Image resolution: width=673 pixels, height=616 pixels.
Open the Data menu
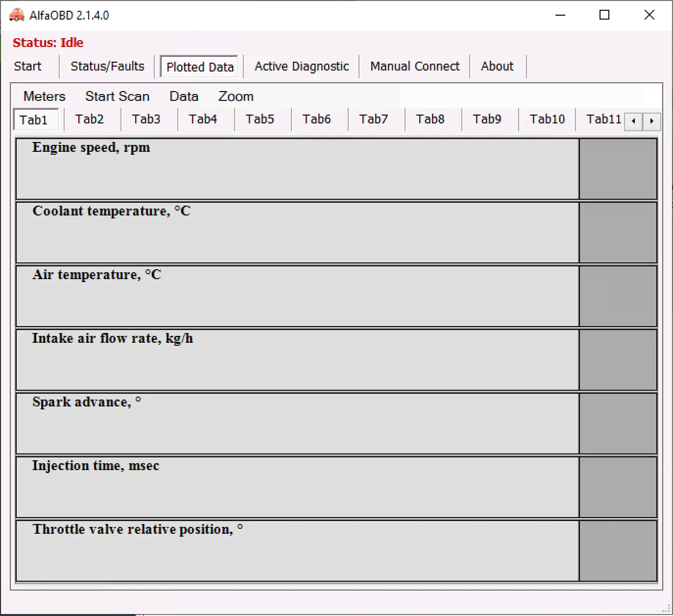(184, 96)
